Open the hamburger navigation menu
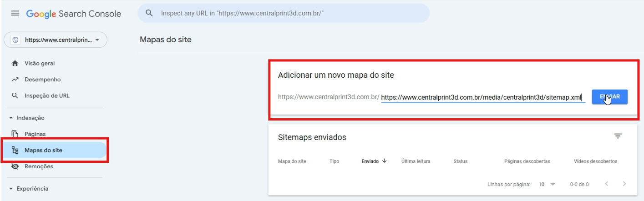Screen dimensions: 644x201 click(x=15, y=14)
